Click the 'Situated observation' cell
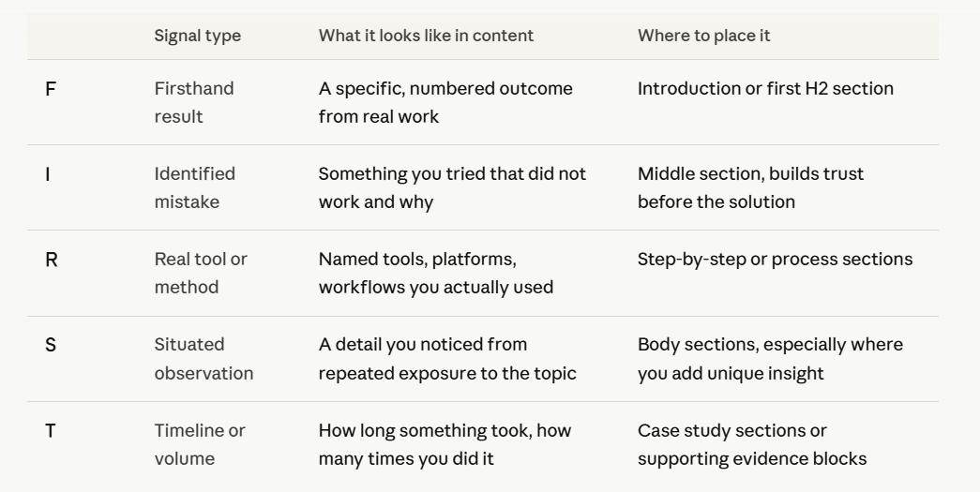The width and height of the screenshot is (980, 492). pos(204,358)
